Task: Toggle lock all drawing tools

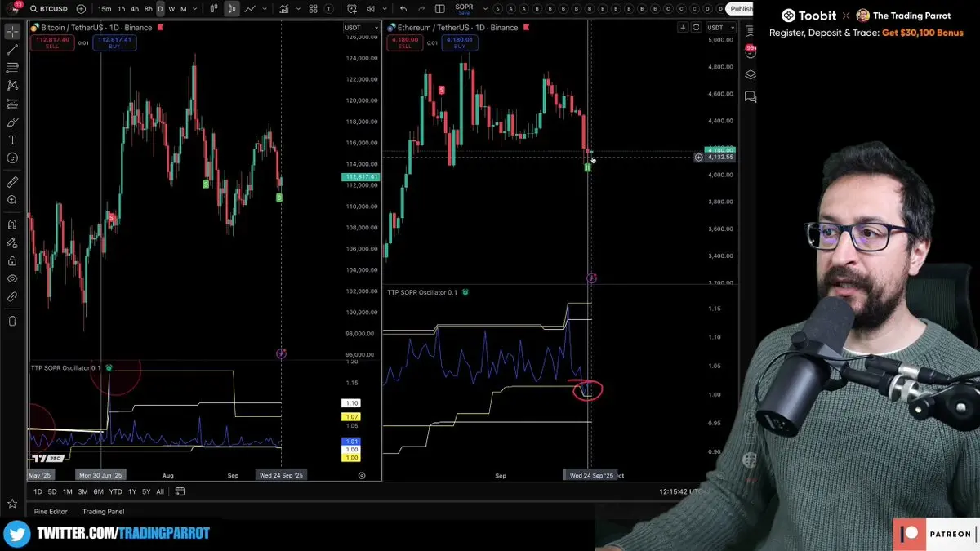Action: pyautogui.click(x=12, y=261)
